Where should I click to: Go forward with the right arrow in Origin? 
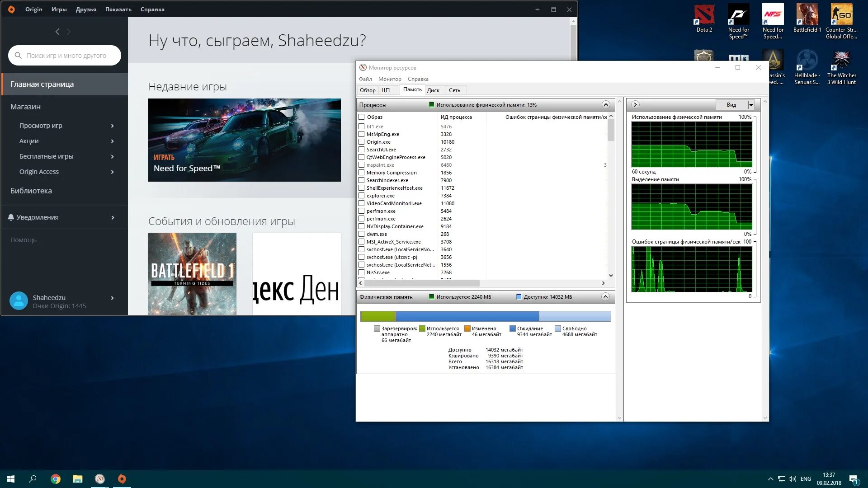tap(69, 32)
